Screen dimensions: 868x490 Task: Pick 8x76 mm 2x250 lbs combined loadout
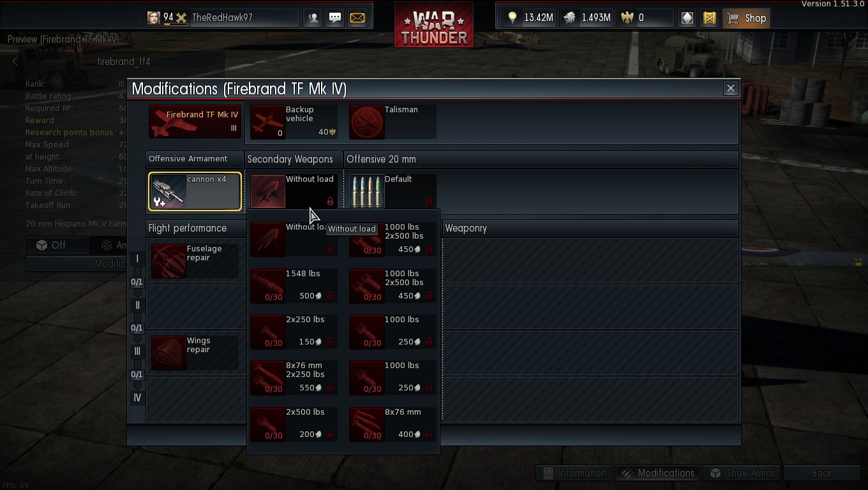(x=294, y=377)
